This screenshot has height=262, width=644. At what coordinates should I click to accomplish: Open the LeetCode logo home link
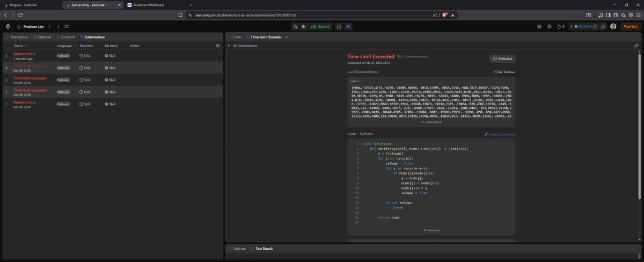point(8,26)
